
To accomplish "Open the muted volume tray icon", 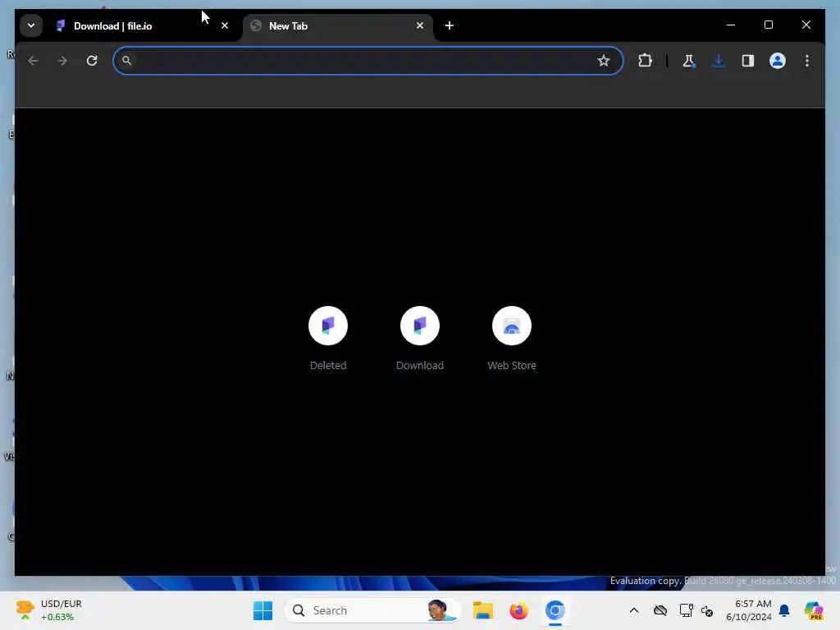I will click(x=707, y=610).
